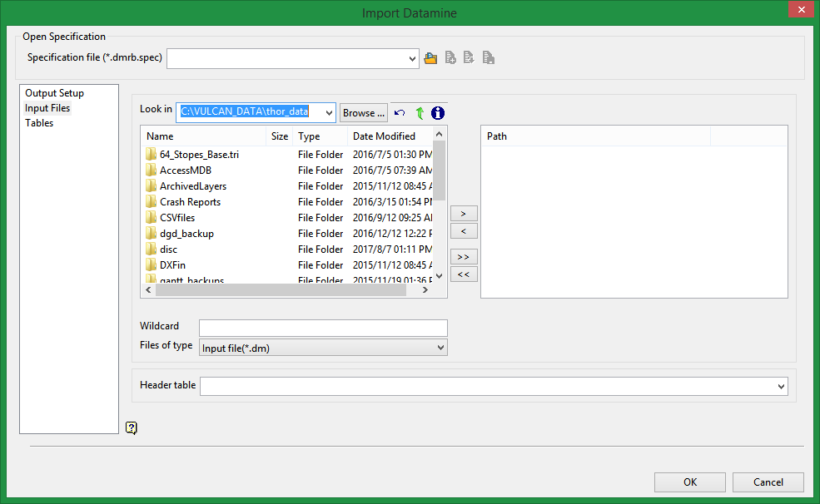820x504 pixels.
Task: Click the blue information icon
Action: coord(438,113)
